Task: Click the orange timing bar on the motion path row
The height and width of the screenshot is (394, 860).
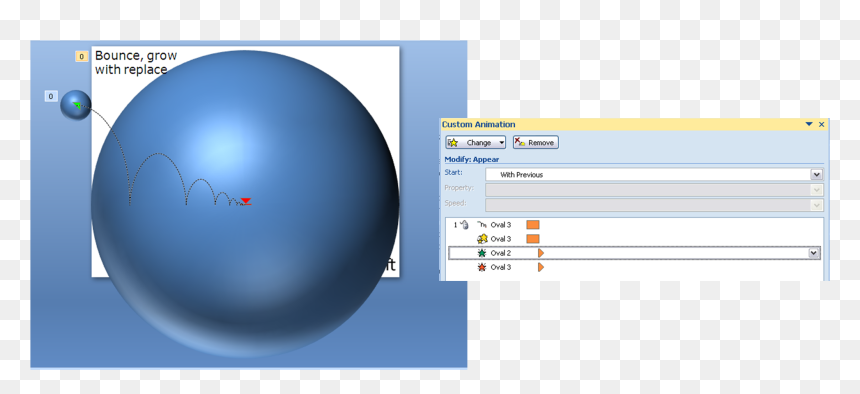Action: point(533,224)
